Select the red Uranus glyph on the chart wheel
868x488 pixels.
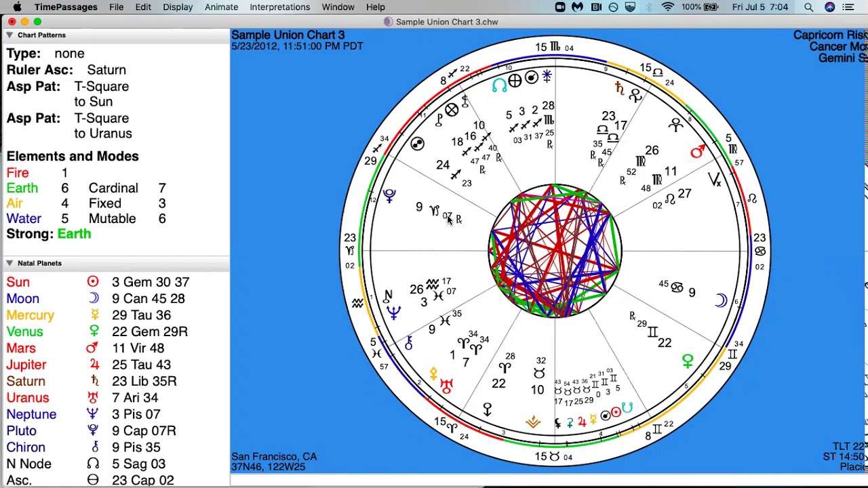click(446, 386)
